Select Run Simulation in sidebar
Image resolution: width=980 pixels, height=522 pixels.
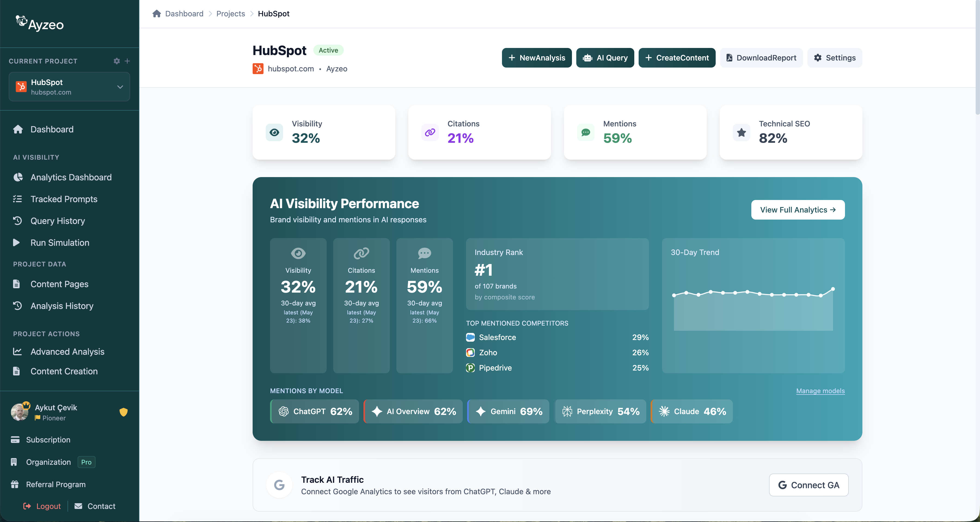[x=60, y=242]
